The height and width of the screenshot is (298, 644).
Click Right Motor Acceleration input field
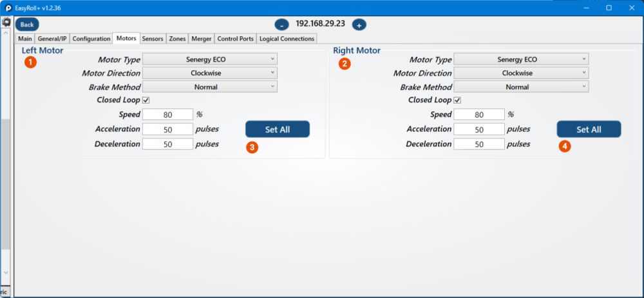(479, 129)
